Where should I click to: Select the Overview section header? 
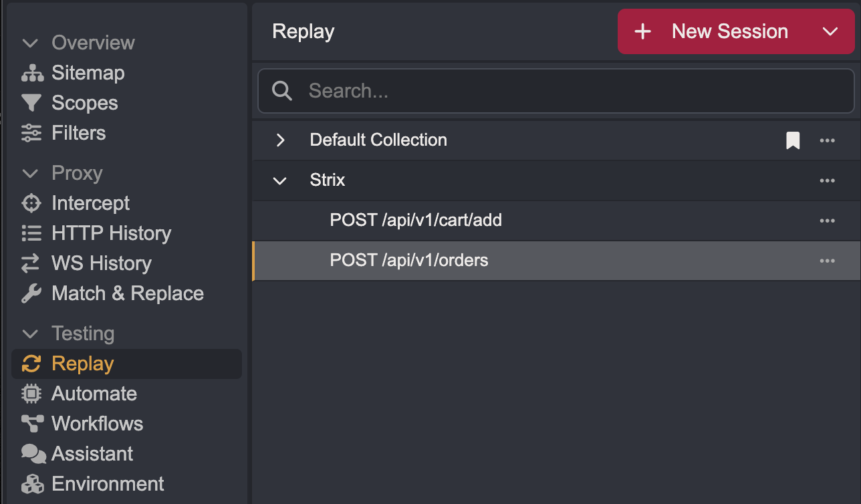tap(94, 43)
